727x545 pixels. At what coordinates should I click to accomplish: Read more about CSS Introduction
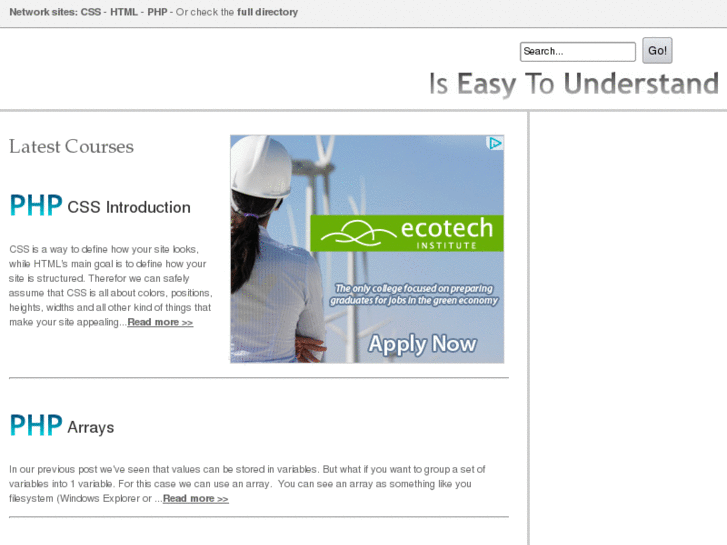pyautogui.click(x=160, y=322)
